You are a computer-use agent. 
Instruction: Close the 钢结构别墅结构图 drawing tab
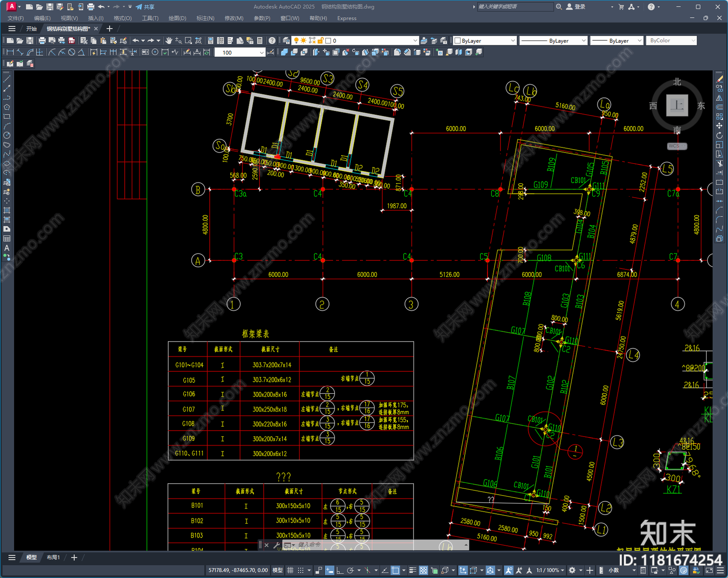pos(96,29)
